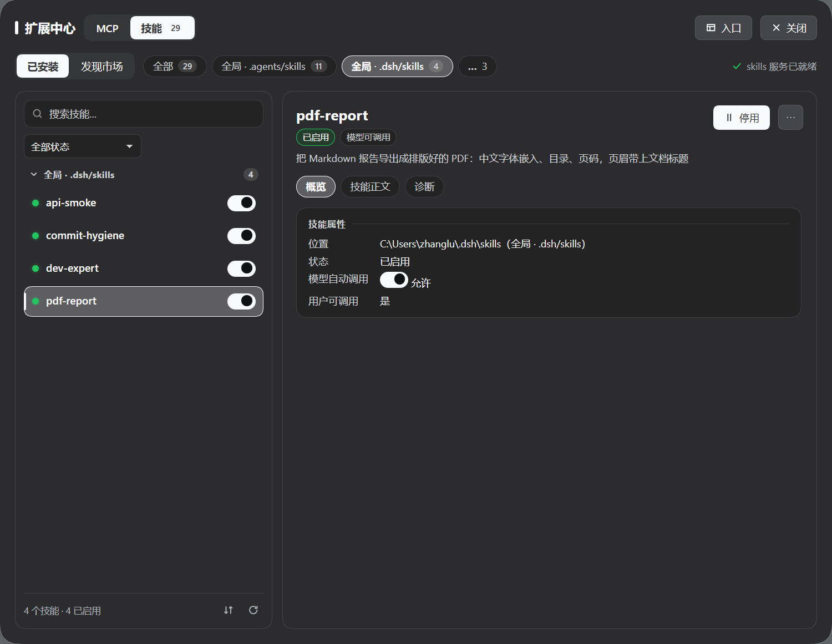Open the more options ellipsis button

pos(790,118)
